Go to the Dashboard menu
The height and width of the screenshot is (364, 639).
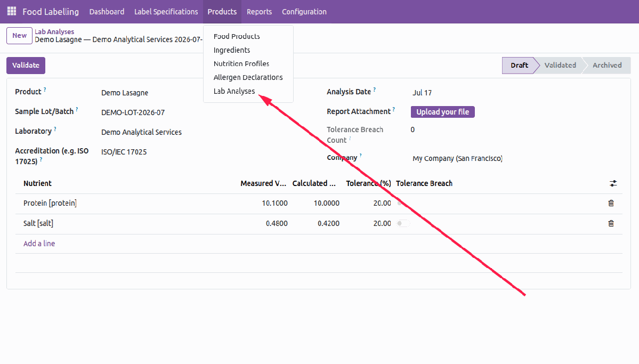point(107,11)
